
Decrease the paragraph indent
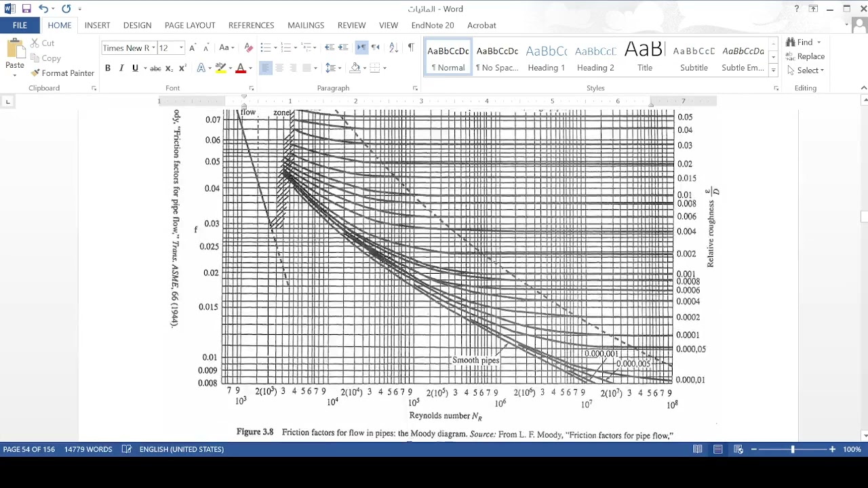(329, 47)
